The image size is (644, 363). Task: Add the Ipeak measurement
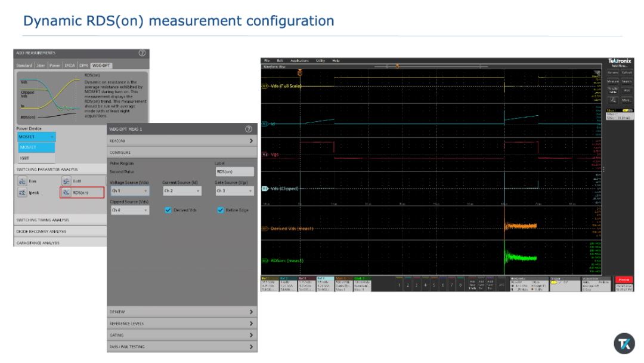22,193
